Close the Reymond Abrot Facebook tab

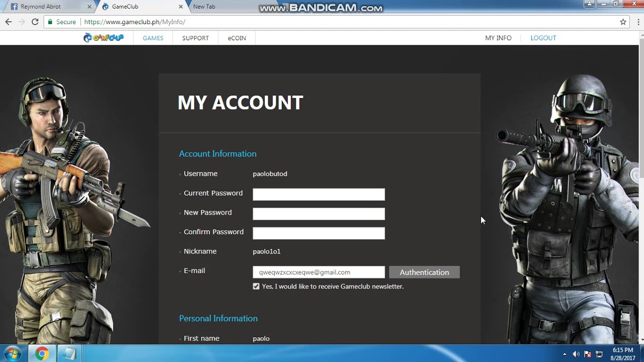pyautogui.click(x=90, y=7)
